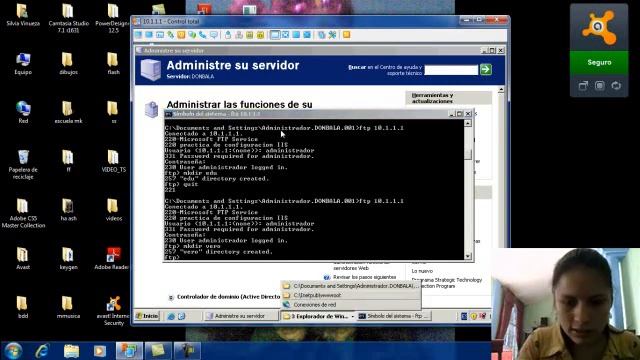Click the sticky notes taskbar icon

coord(158,351)
